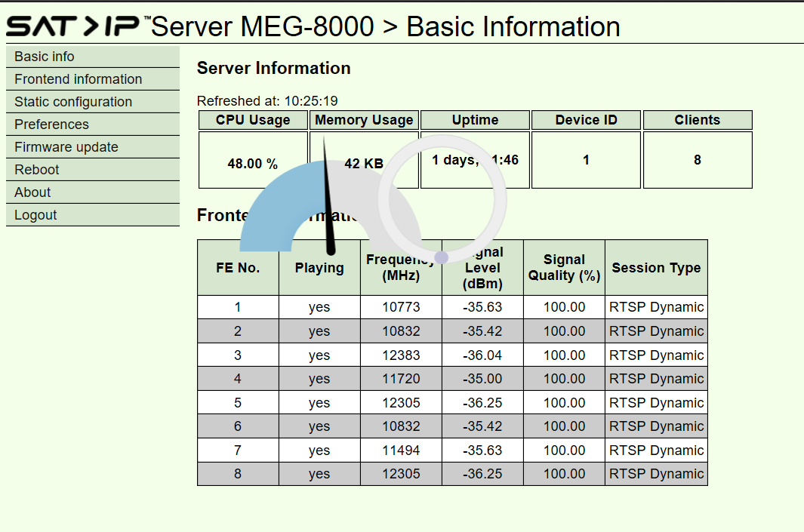
Task: Click FE No. 5 cell
Action: click(238, 403)
